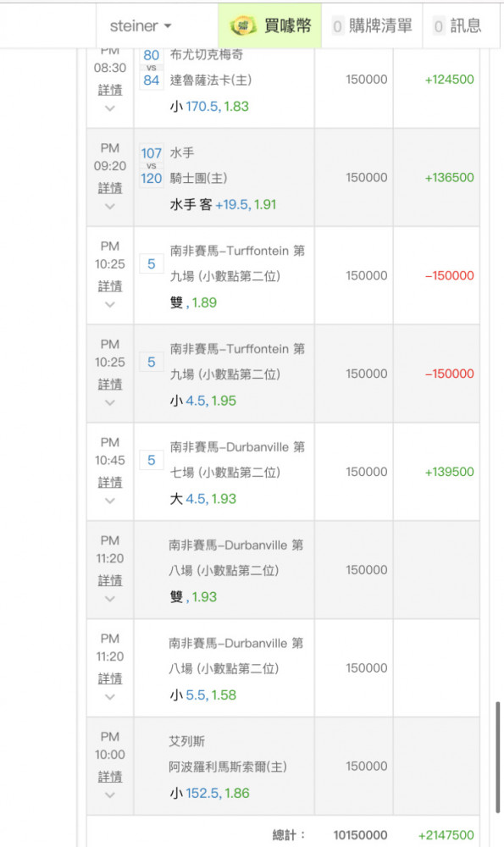
Task: Click the 107 vs 120 score box
Action: [152, 166]
